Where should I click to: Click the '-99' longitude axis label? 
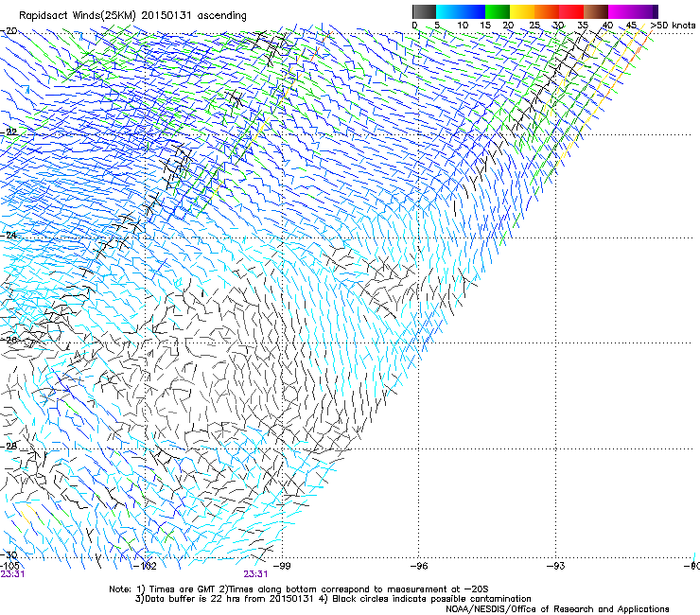click(282, 566)
